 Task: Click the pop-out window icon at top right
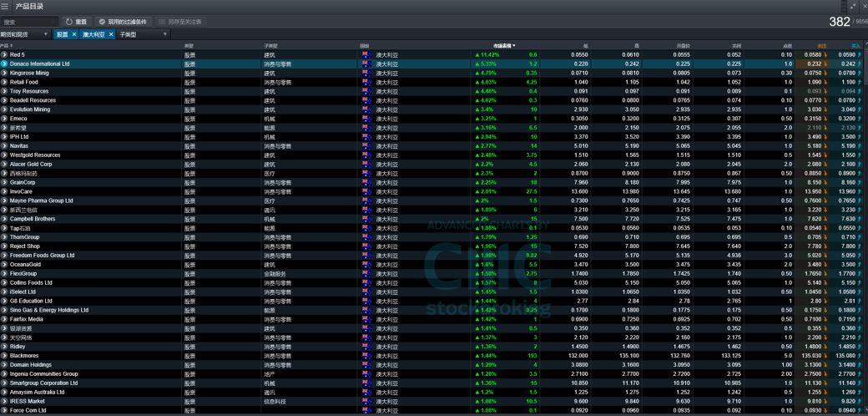click(852, 6)
